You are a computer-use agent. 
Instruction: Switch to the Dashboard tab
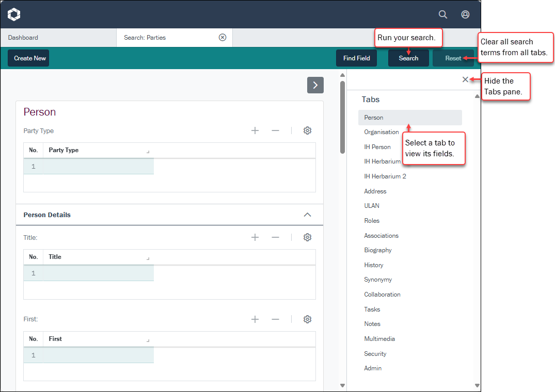point(23,38)
